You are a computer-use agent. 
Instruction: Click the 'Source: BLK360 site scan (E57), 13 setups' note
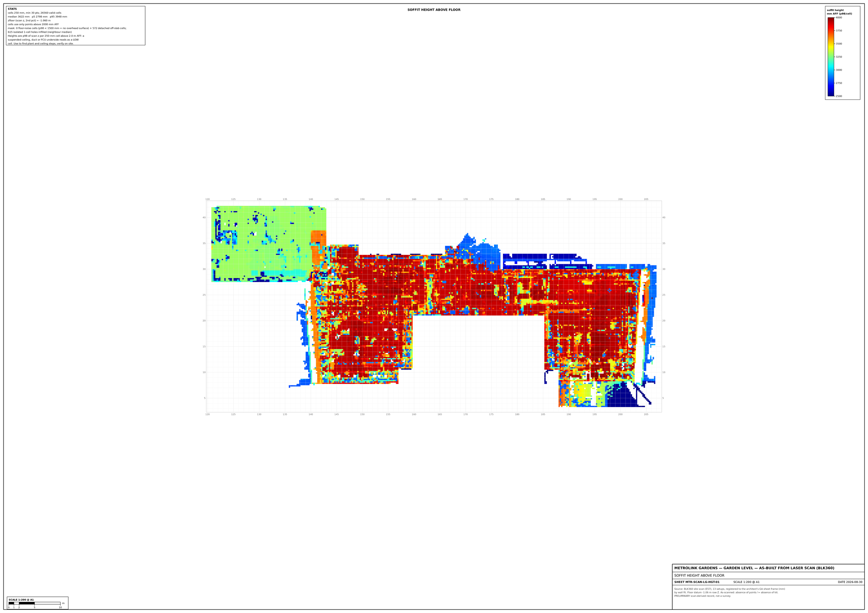[730, 589]
